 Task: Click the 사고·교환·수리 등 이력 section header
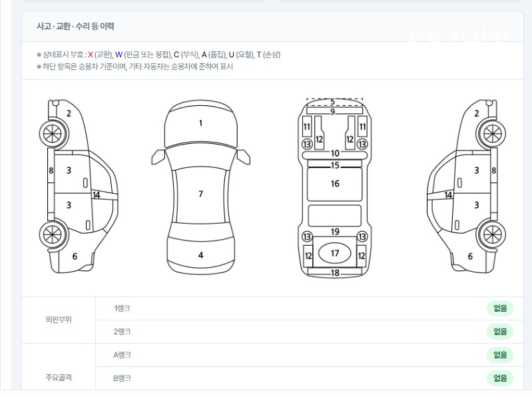pos(75,27)
